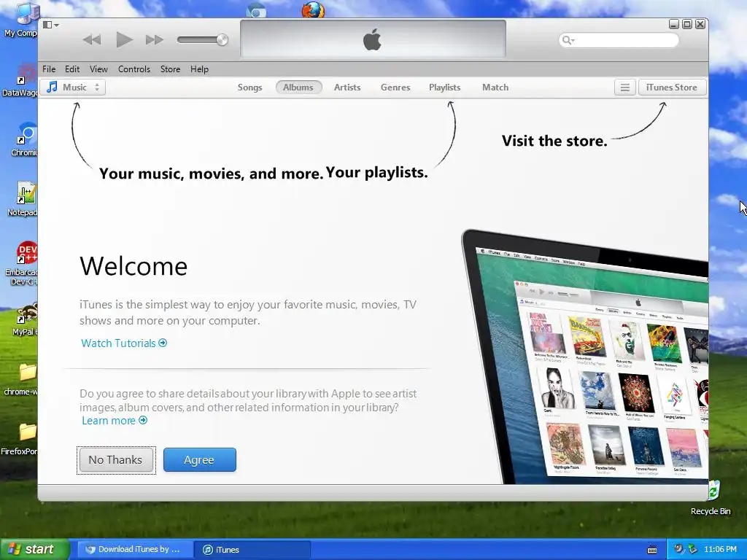The height and width of the screenshot is (560, 747).
Task: Open the Playlists view
Action: (444, 87)
